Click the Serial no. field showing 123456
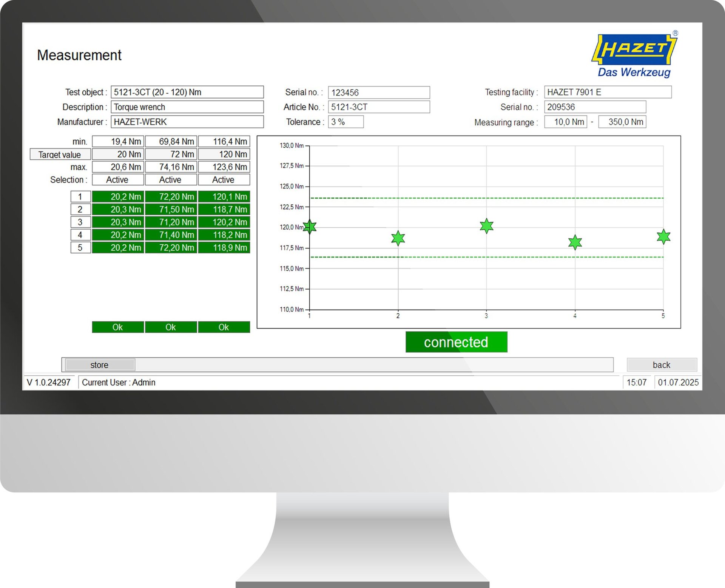The image size is (725, 588). 379,93
